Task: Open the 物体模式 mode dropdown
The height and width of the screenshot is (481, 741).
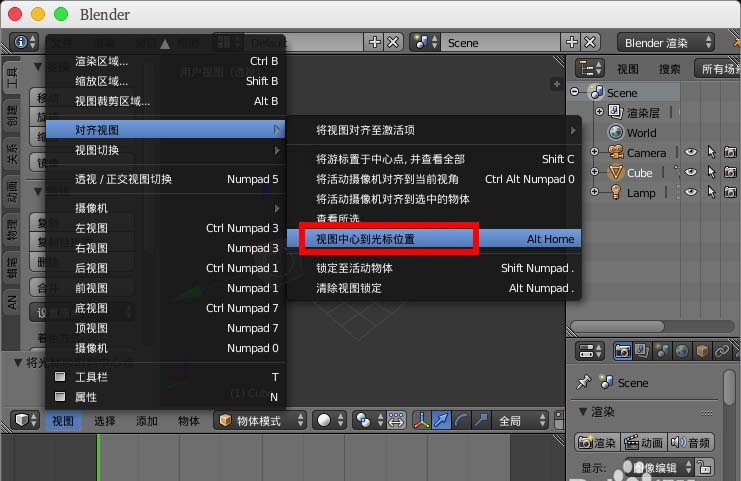Action: pyautogui.click(x=259, y=420)
